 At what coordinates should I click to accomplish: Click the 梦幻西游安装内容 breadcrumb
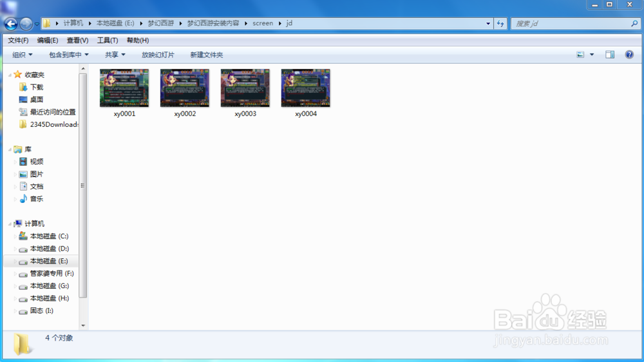(213, 23)
